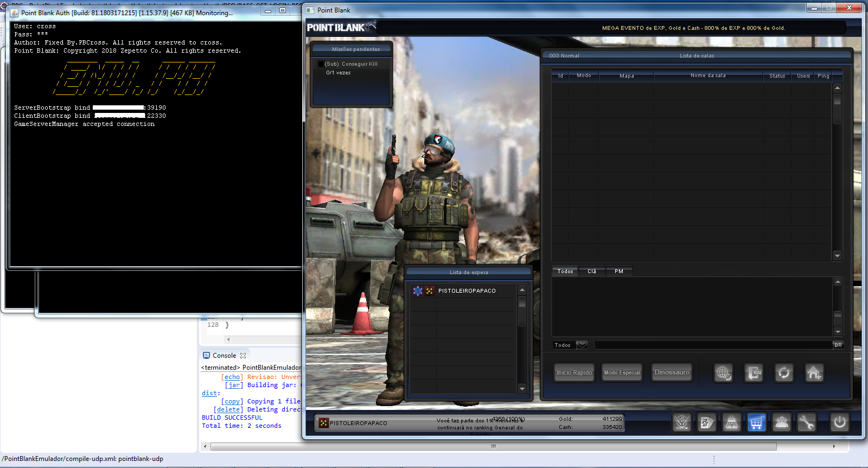This screenshot has height=468, width=868.
Task: Click the [jar] link in Eclipse console
Action: (x=234, y=385)
